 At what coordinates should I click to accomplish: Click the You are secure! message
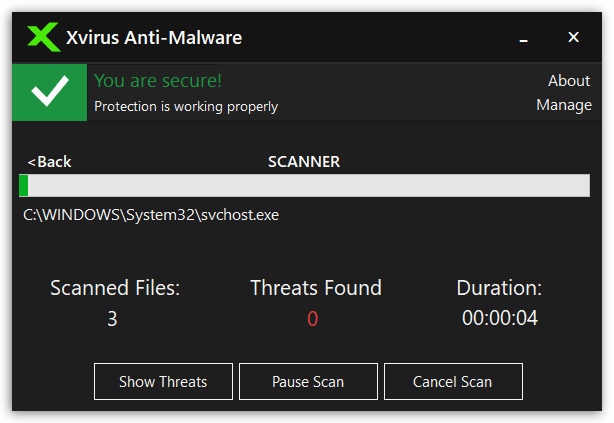[158, 81]
